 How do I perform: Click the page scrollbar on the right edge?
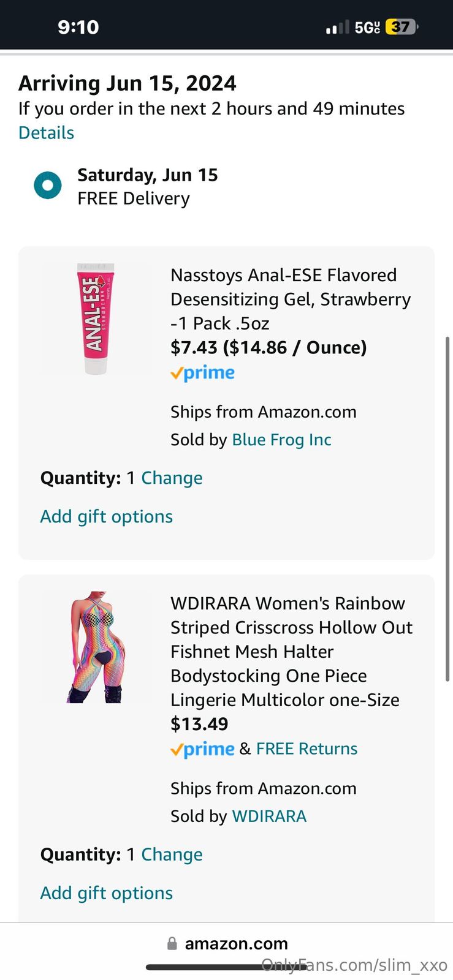[x=448, y=508]
